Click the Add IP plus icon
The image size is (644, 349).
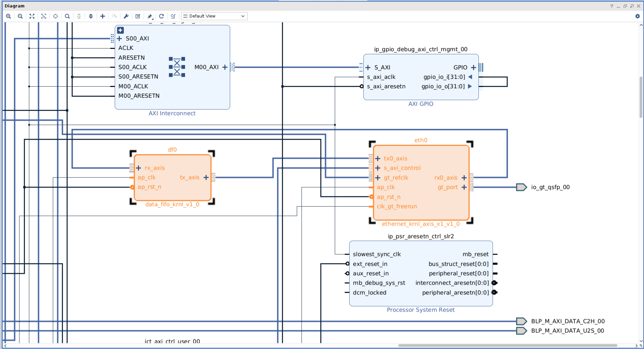[103, 16]
